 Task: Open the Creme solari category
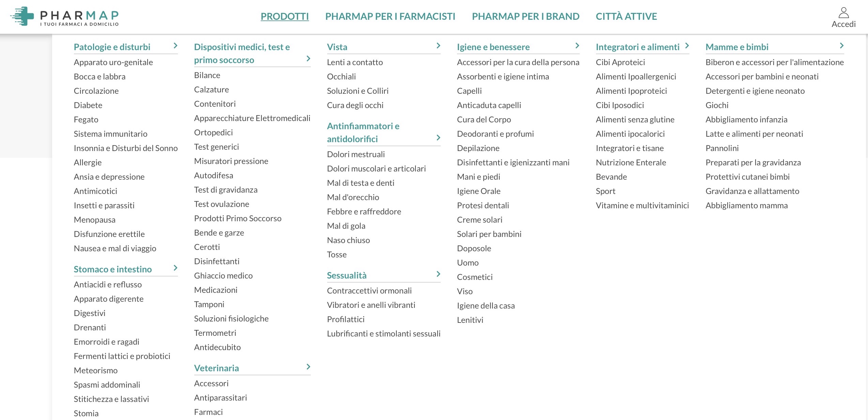[x=479, y=220]
